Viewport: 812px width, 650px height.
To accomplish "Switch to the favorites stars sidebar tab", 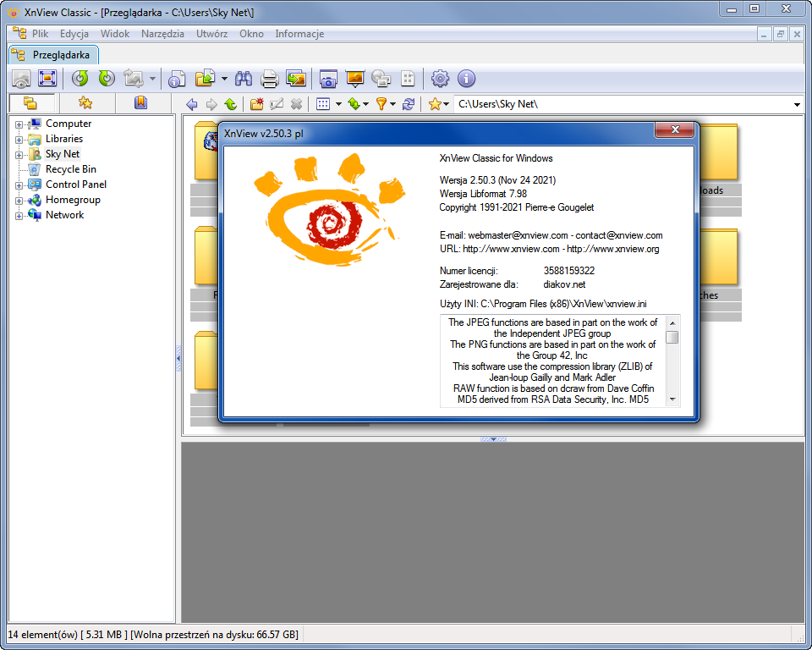I will click(x=85, y=102).
